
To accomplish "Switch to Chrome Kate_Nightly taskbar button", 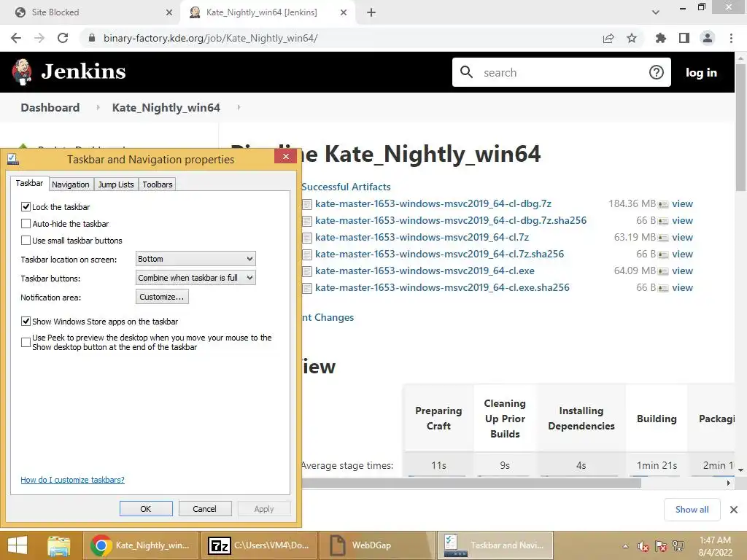I will tap(141, 545).
